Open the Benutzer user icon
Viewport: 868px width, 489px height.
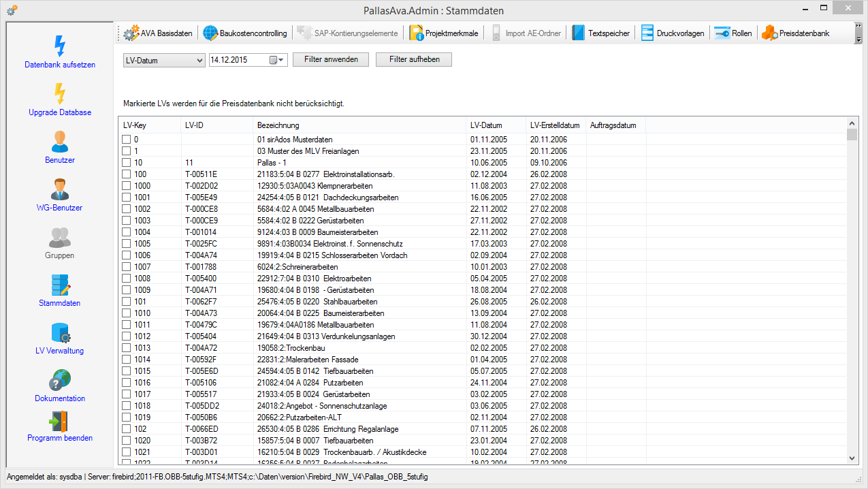pyautogui.click(x=60, y=141)
